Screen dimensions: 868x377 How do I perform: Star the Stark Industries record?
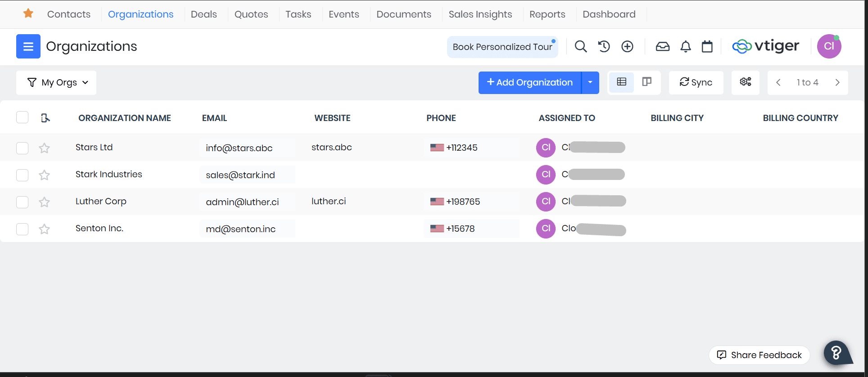point(44,175)
